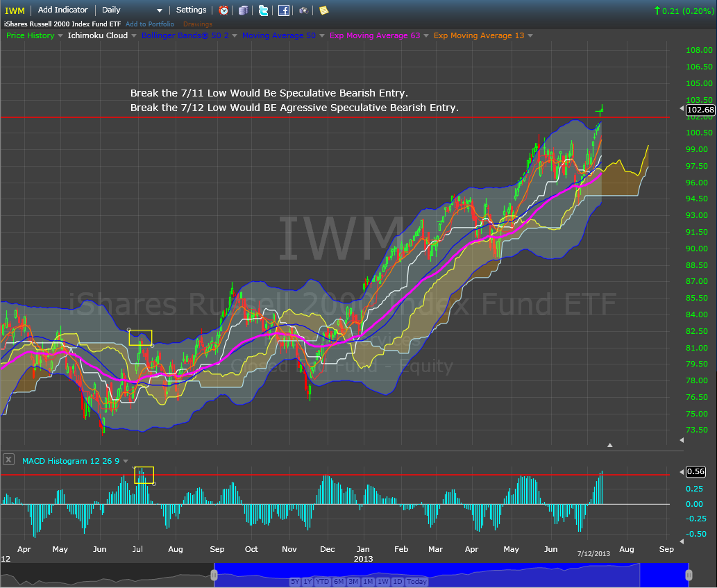The image size is (717, 588).
Task: Set the chart range to 1Y
Action: click(x=307, y=582)
